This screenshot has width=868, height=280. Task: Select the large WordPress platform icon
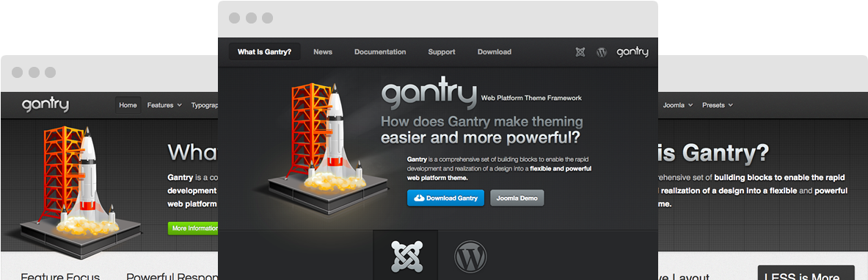point(470,256)
